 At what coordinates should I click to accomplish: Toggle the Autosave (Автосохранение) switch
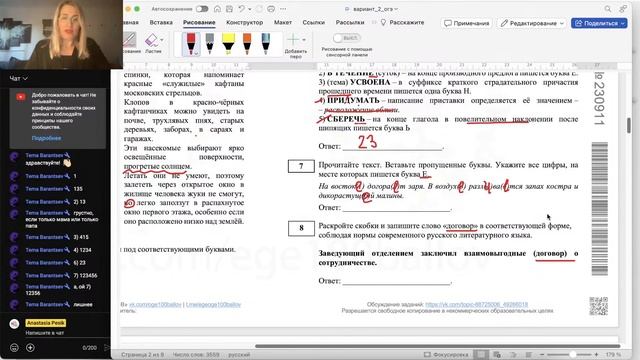tap(202, 9)
